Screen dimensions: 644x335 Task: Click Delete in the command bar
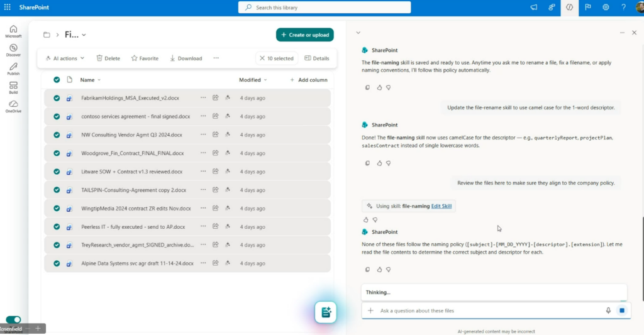pos(108,58)
